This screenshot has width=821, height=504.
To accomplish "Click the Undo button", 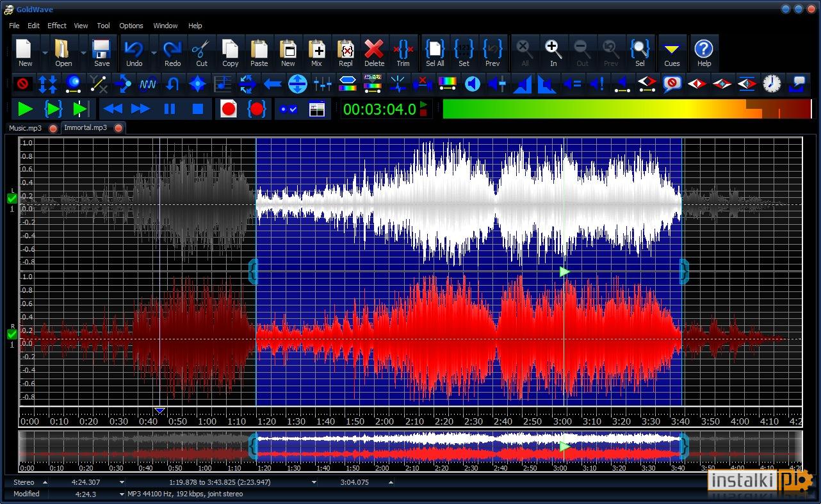I will point(134,53).
